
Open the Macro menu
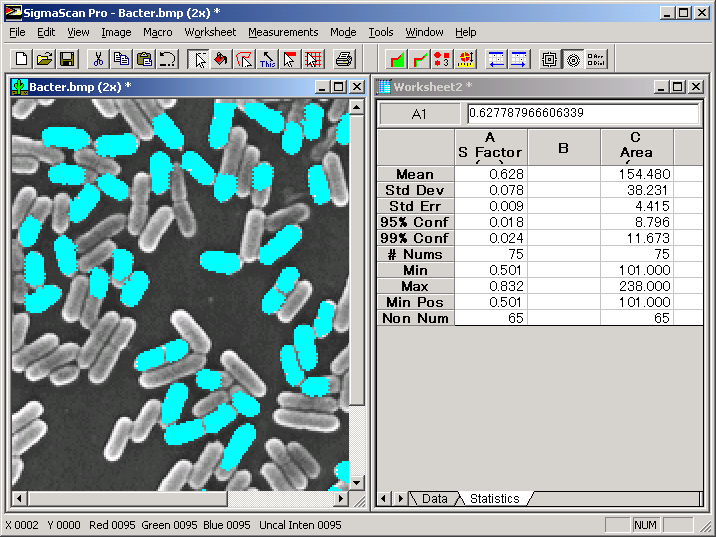[158, 32]
